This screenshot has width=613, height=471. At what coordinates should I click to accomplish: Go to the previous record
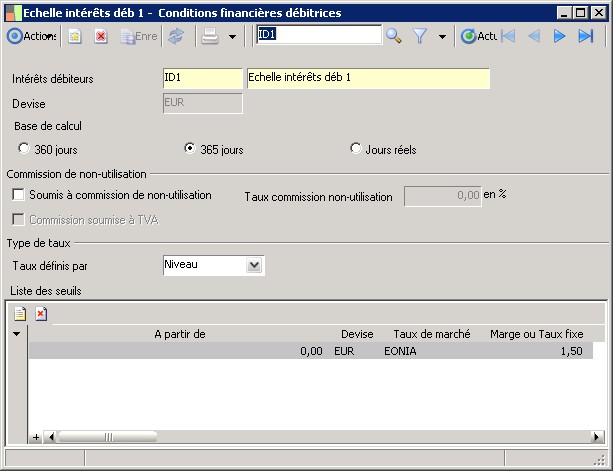(x=534, y=36)
